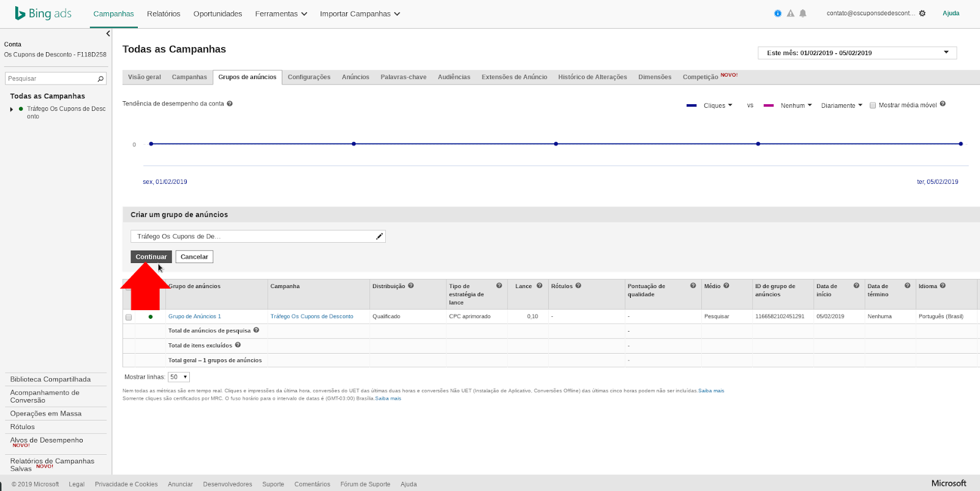Switch to the Dimensões tab
The height and width of the screenshot is (491, 980).
[x=655, y=77]
